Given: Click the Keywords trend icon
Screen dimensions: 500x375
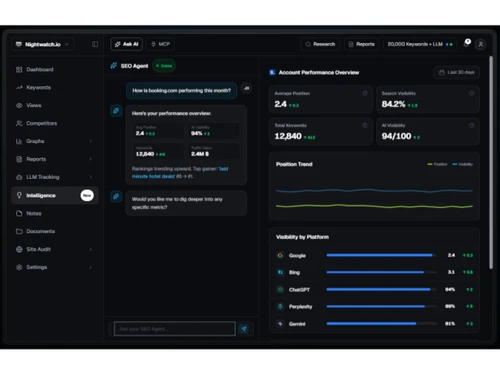Looking at the screenshot, I should (19, 87).
